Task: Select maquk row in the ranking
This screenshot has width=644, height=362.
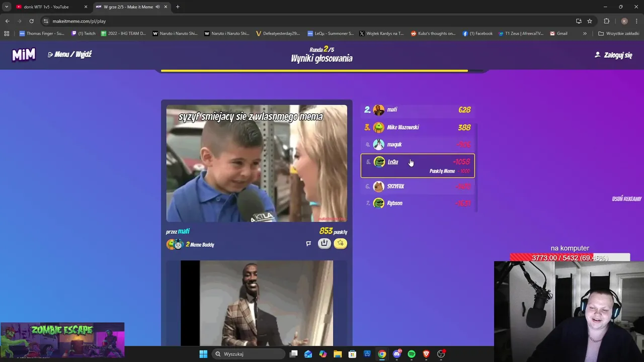Action: [x=418, y=144]
